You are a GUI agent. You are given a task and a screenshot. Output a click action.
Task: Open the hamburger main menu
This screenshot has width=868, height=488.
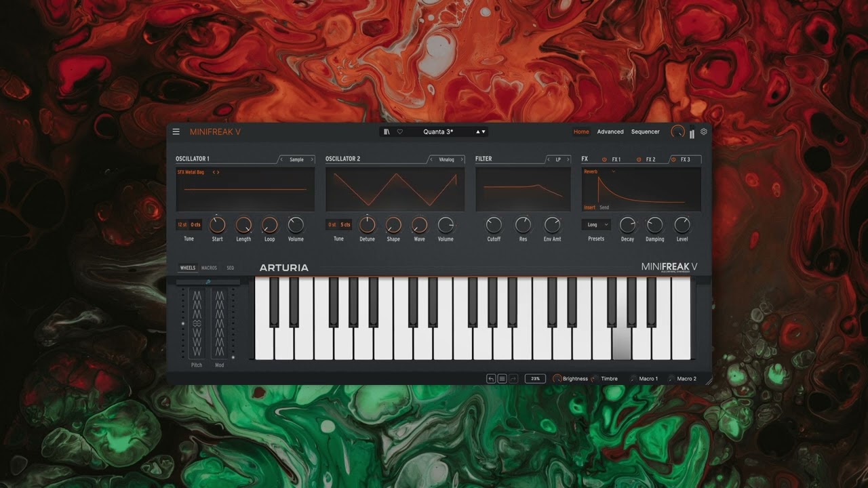(176, 132)
